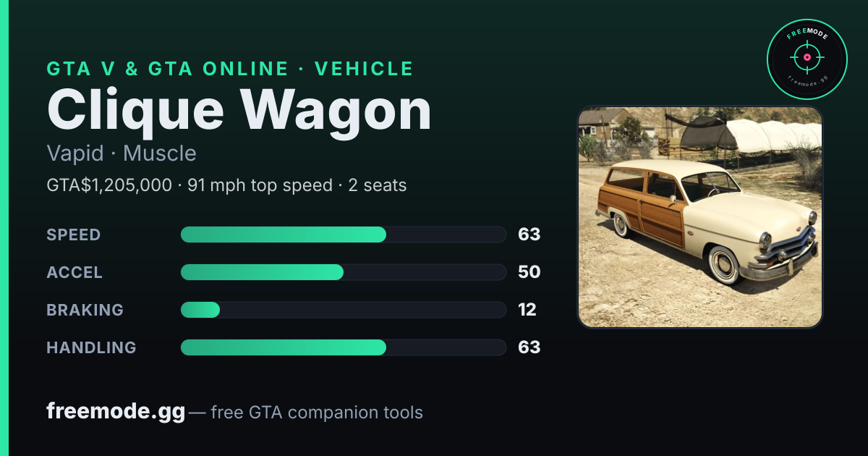Select the GTA V & GTA Online category label
Screen dimensions: 868x456
[230, 69]
